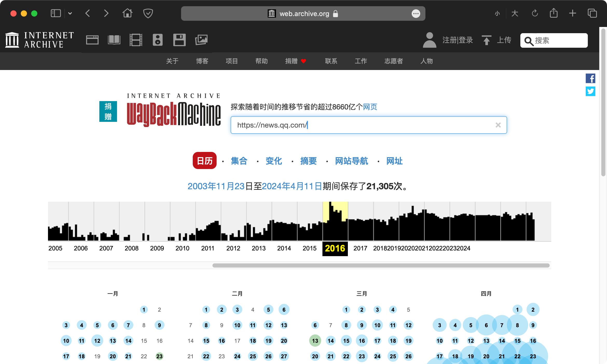Clear the URL field with the X
The width and height of the screenshot is (607, 364).
pos(498,125)
